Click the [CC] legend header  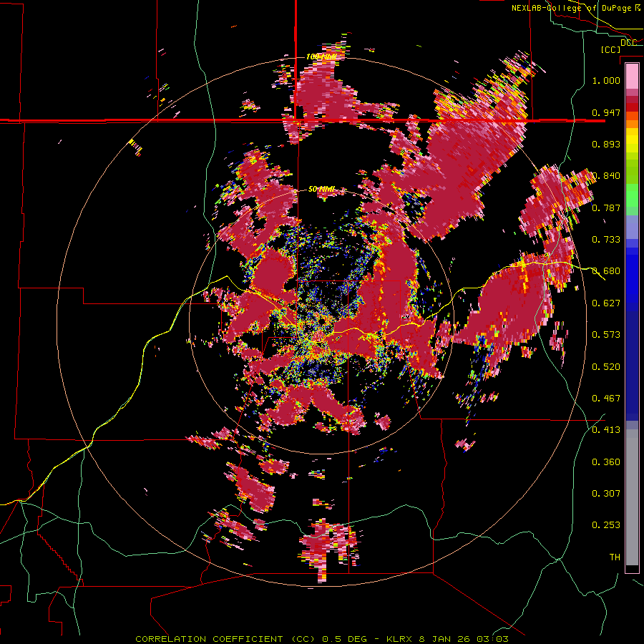(x=610, y=49)
